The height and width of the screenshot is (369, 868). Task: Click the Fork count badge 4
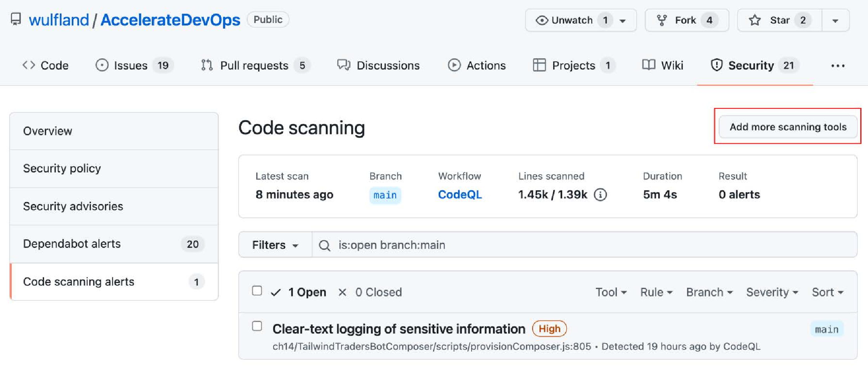click(709, 20)
